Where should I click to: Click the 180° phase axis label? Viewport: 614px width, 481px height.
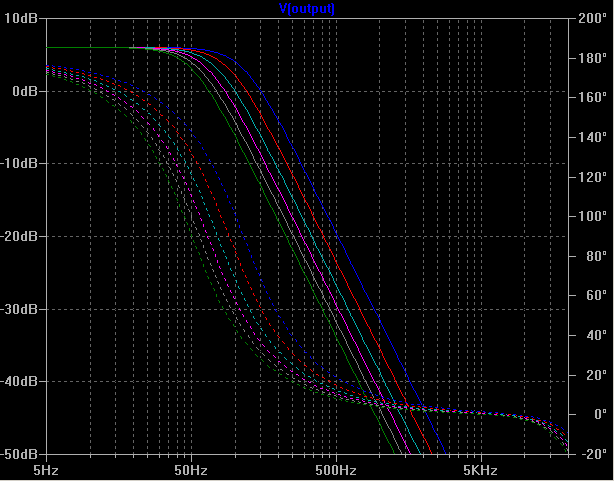592,58
